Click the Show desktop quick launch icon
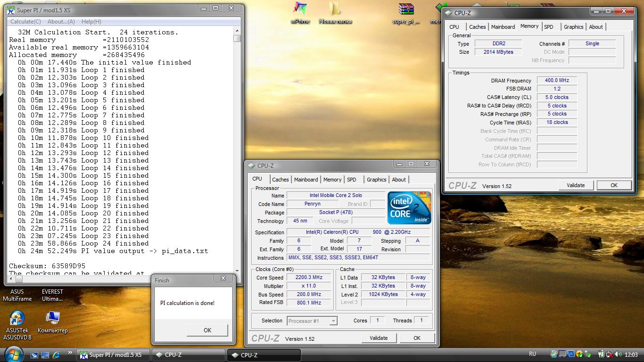This screenshot has width=644, height=362. pos(45,355)
